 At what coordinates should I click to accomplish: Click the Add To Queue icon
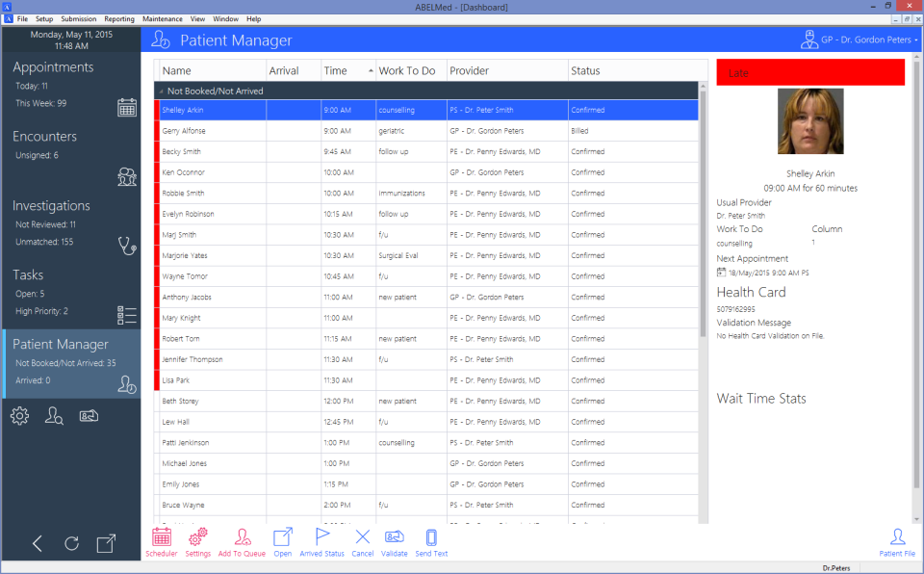tap(242, 539)
